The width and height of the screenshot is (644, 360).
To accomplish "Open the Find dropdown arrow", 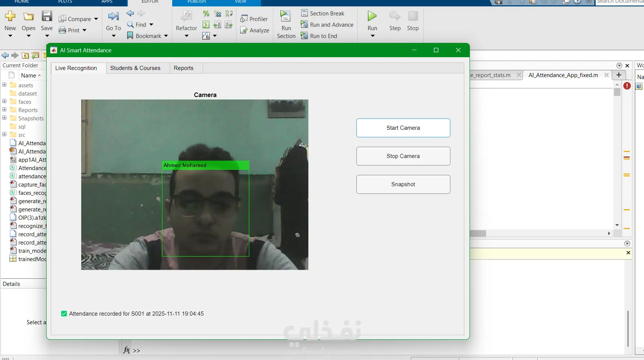I will tap(151, 24).
